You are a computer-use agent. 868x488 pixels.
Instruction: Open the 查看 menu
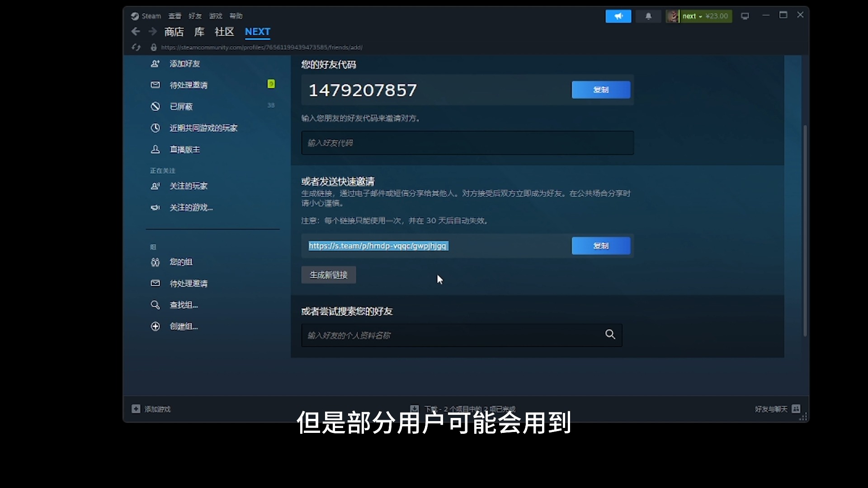tap(175, 16)
